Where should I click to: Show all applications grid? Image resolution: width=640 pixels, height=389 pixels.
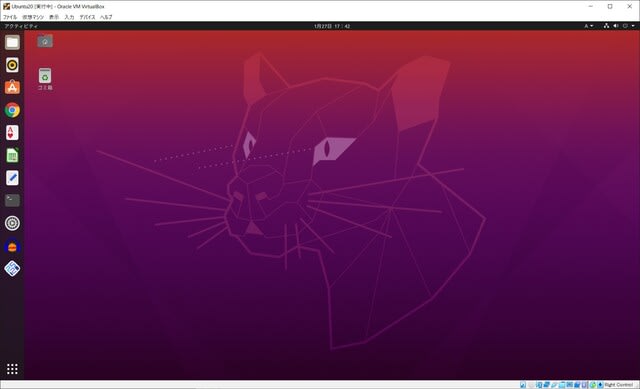12,369
